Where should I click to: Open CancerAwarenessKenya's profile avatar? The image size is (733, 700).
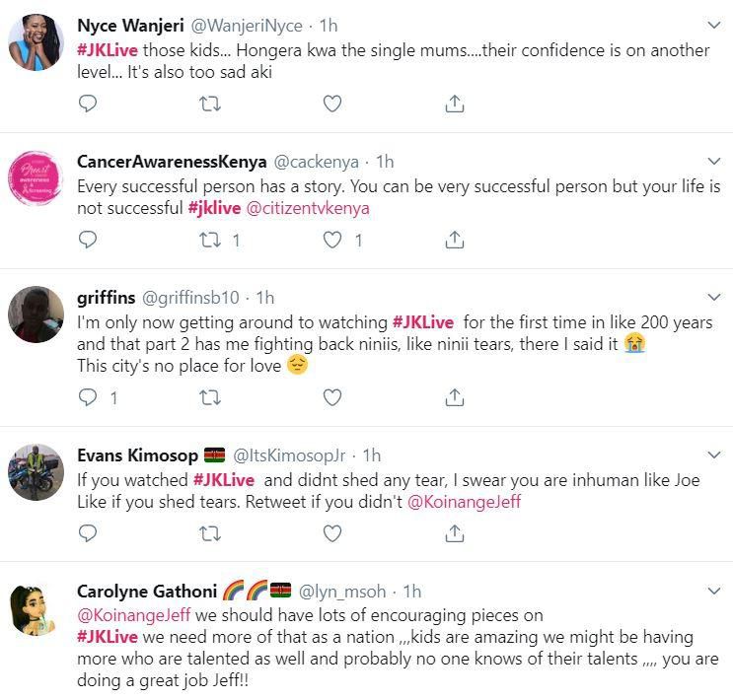coord(37,179)
